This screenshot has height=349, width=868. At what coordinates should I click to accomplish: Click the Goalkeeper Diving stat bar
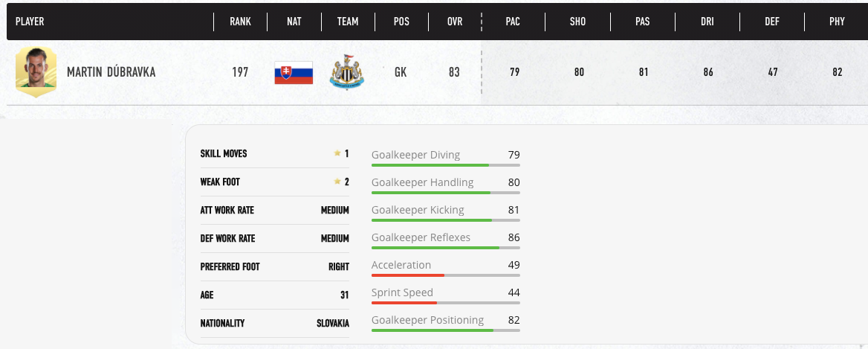pos(445,164)
